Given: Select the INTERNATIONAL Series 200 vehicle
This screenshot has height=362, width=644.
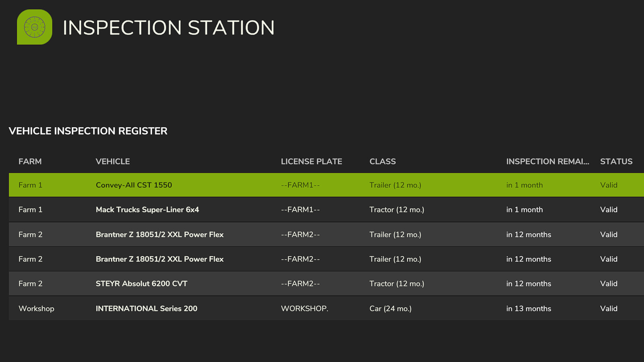Looking at the screenshot, I should pyautogui.click(x=147, y=309).
